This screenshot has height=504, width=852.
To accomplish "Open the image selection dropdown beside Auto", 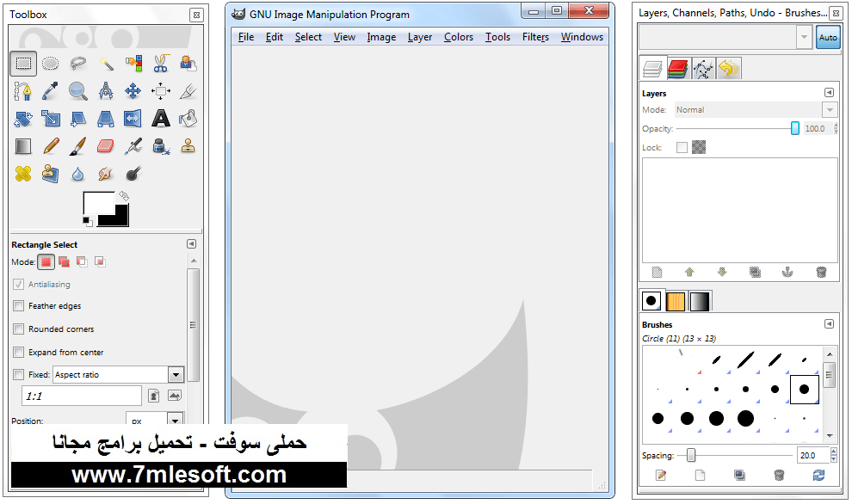I will click(x=804, y=38).
